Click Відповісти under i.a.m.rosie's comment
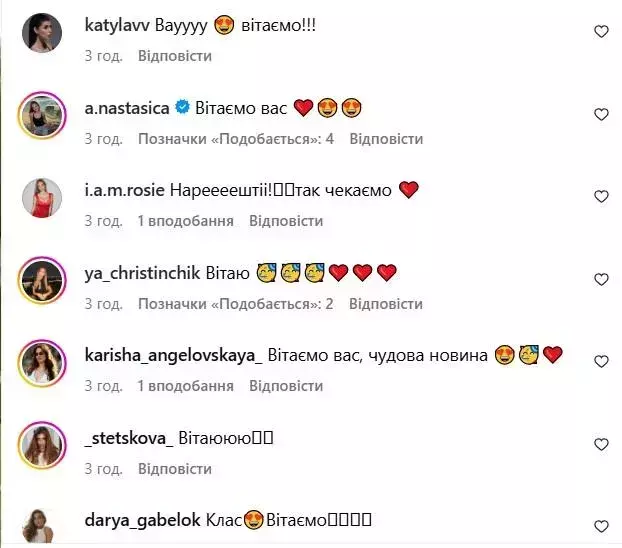Screen dimensions: 622x548 (286, 221)
